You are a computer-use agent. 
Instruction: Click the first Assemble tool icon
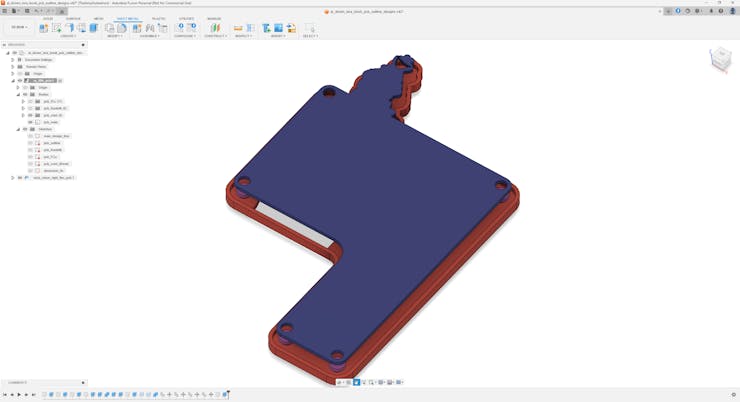pyautogui.click(x=137, y=28)
